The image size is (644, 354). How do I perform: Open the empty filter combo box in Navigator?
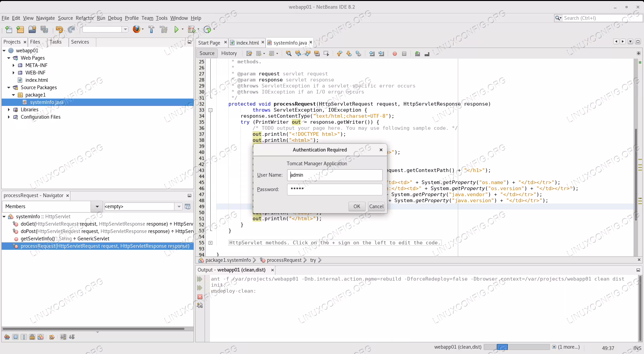tap(179, 206)
